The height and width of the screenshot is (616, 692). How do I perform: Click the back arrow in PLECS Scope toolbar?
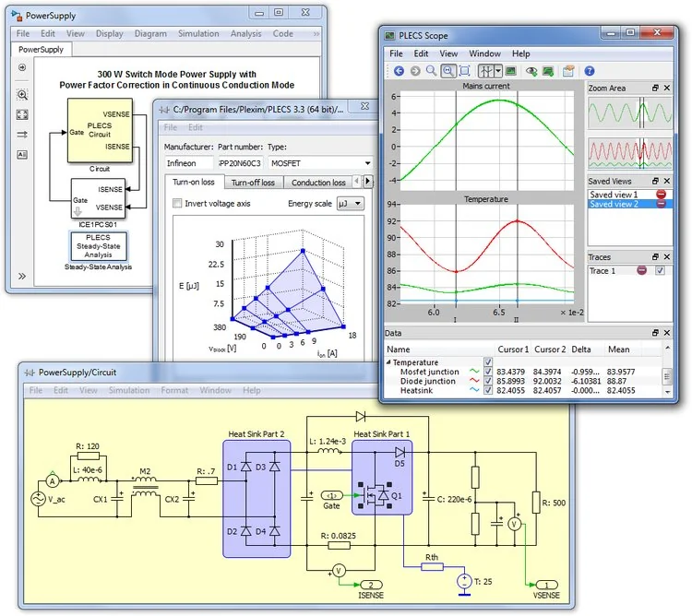[399, 71]
